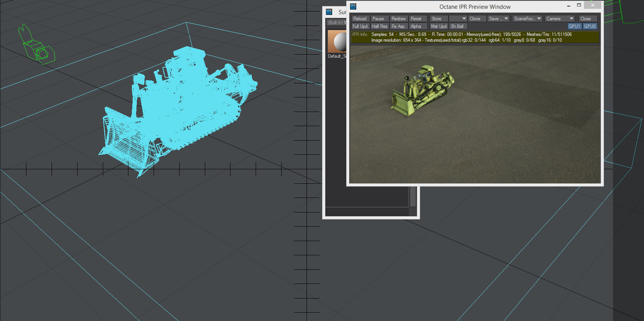Toggle GPU1 rendering device
The image size is (644, 321).
click(574, 26)
